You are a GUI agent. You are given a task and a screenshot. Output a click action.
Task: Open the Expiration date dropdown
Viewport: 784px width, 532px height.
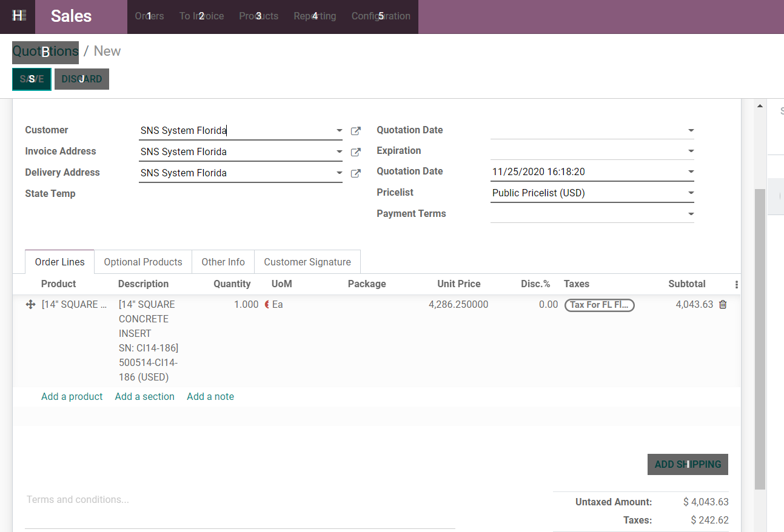pos(691,151)
